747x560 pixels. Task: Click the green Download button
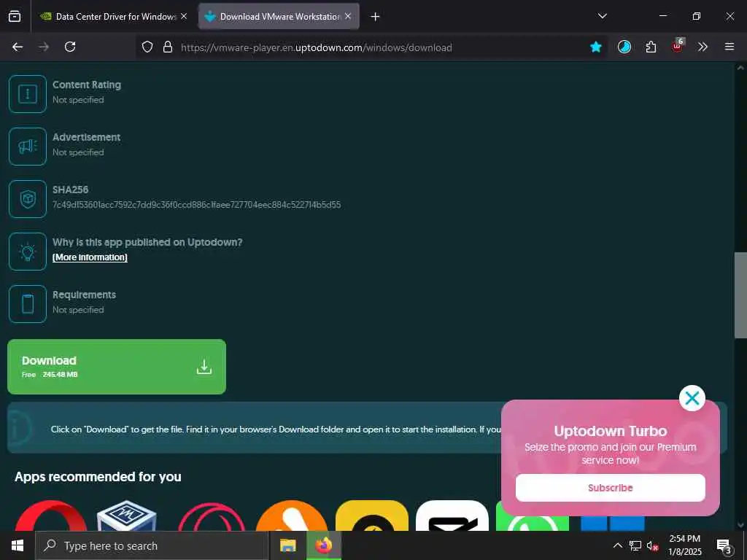click(x=117, y=367)
